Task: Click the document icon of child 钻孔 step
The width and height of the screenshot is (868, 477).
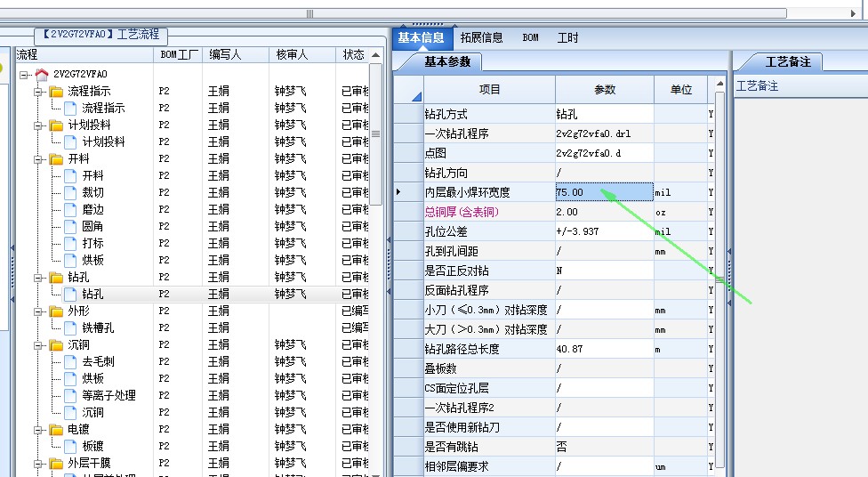Action: click(70, 295)
